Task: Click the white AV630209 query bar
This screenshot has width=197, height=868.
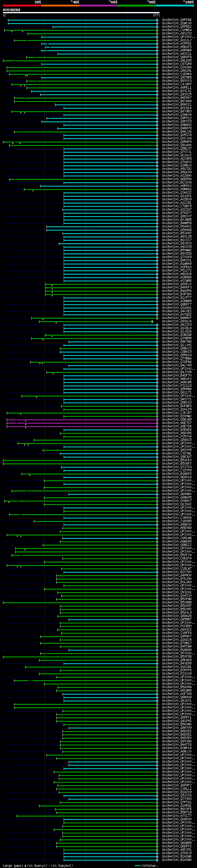Action: (x=81, y=12)
